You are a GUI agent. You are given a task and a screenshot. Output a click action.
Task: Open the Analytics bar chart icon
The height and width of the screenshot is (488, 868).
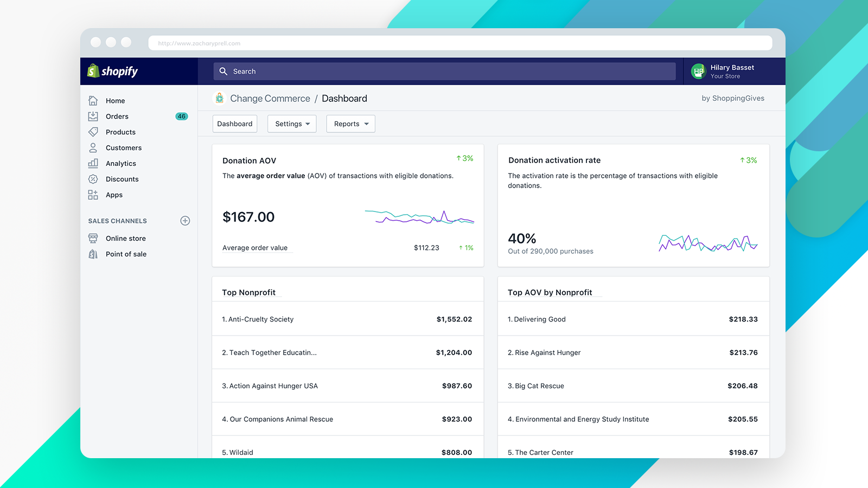(x=93, y=163)
